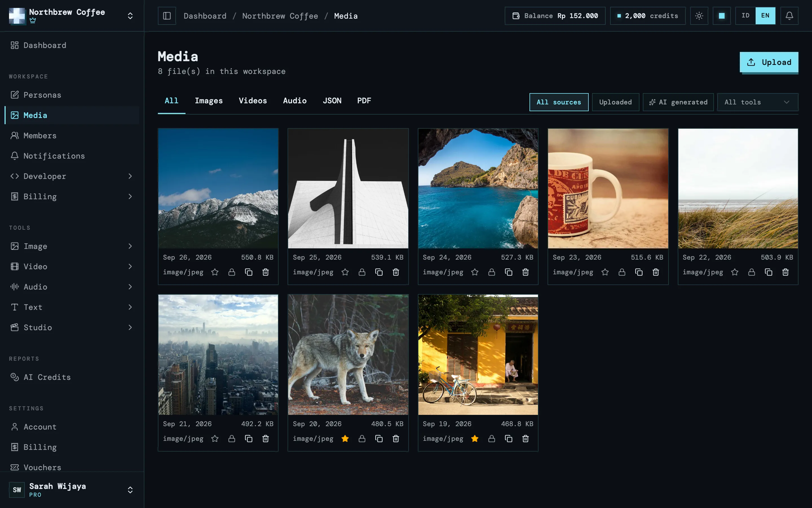Toggle light theme sun icon
Screen dimensions: 812x508
(699, 16)
